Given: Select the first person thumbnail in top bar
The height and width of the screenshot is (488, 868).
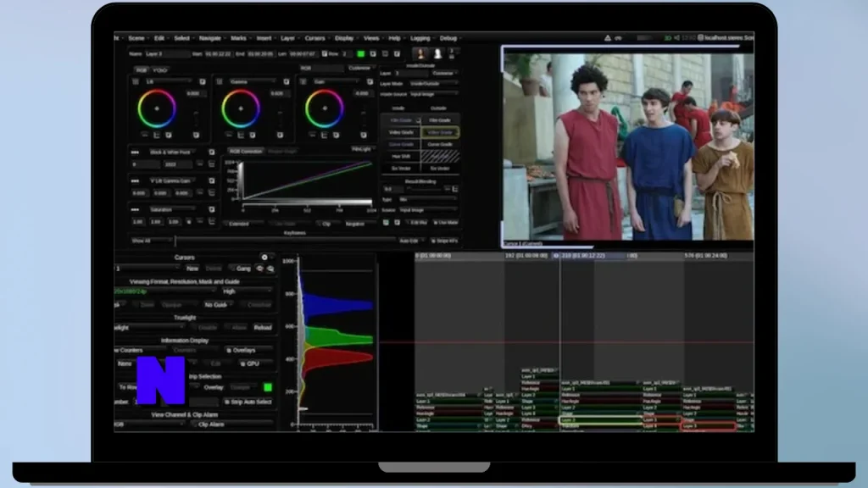Looking at the screenshot, I should point(420,53).
